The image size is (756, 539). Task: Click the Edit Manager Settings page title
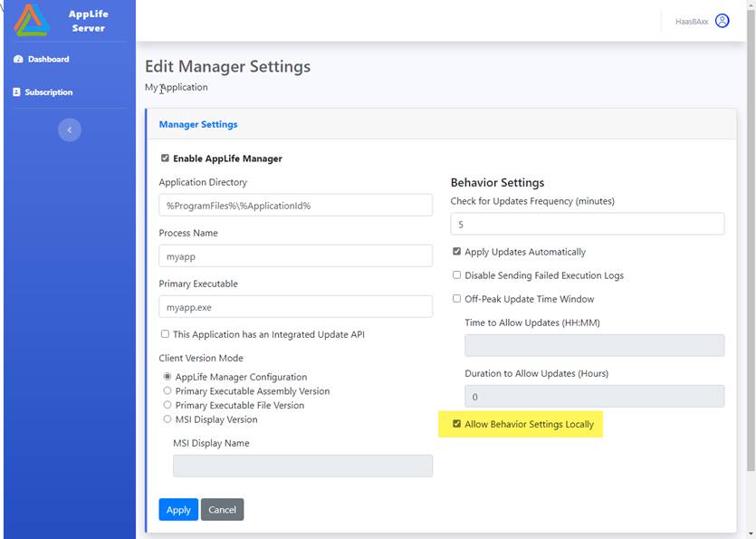pos(227,66)
